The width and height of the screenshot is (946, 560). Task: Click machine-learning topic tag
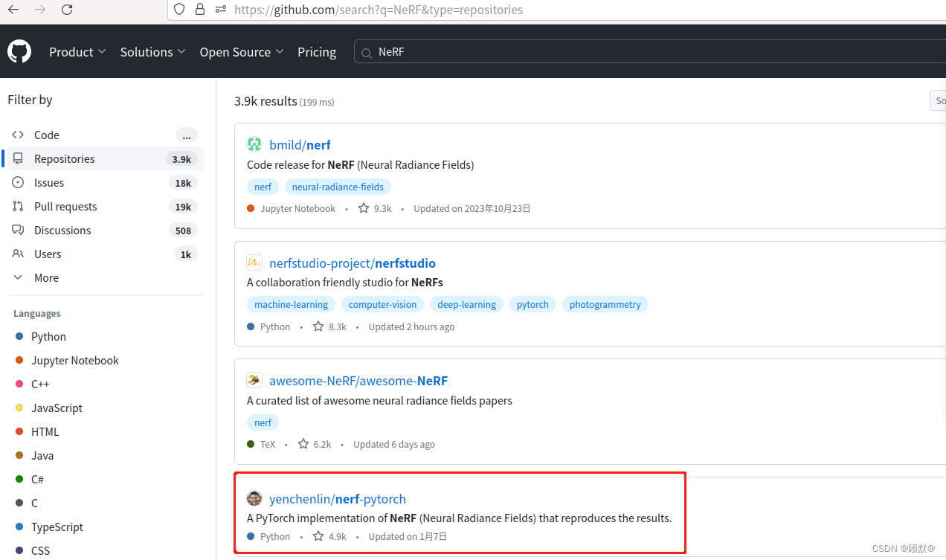[291, 304]
